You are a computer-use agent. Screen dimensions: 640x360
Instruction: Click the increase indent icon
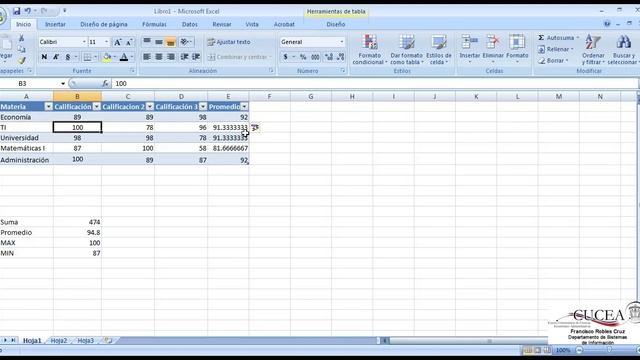click(196, 57)
